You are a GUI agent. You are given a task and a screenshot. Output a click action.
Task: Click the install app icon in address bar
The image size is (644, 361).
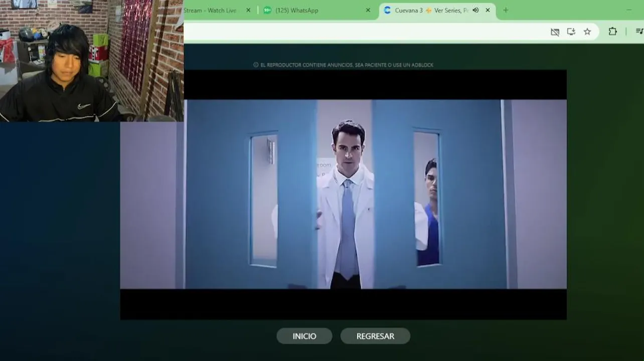[x=571, y=32]
